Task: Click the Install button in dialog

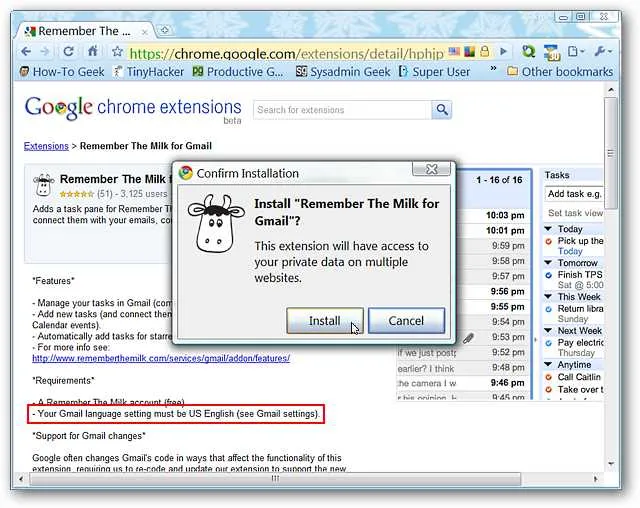Action: (325, 321)
